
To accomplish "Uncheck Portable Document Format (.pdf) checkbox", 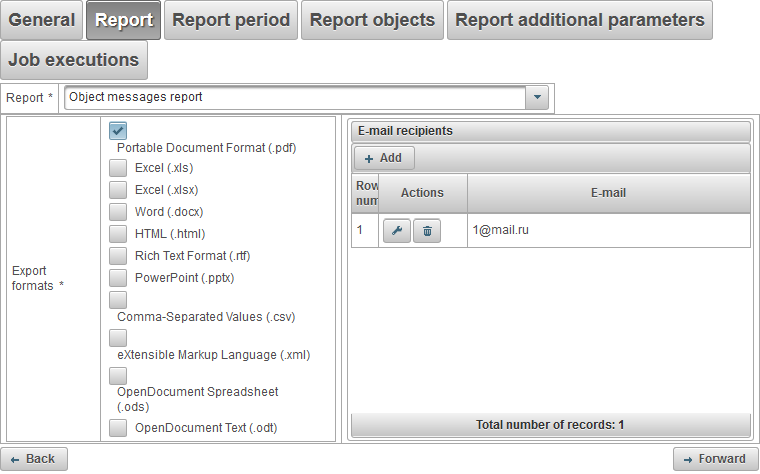I will [x=118, y=130].
